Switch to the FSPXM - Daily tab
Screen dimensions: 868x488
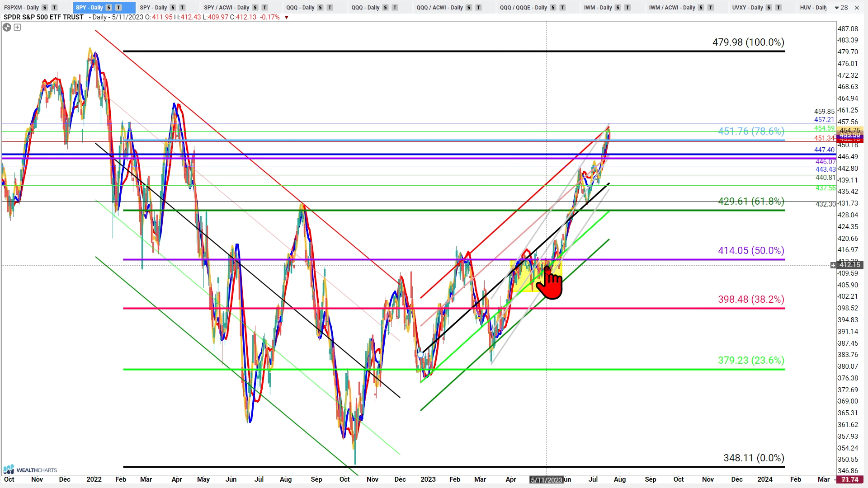(21, 8)
